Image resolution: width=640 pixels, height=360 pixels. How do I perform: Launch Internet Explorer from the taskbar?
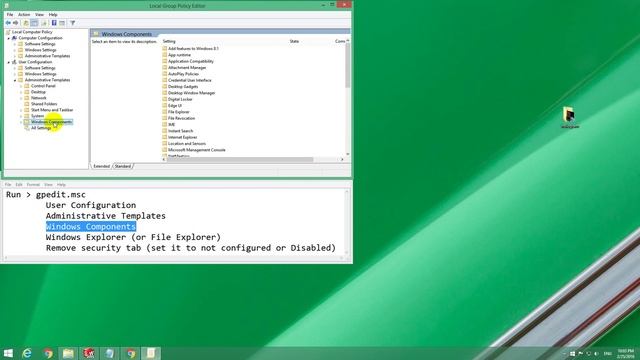pos(27,353)
